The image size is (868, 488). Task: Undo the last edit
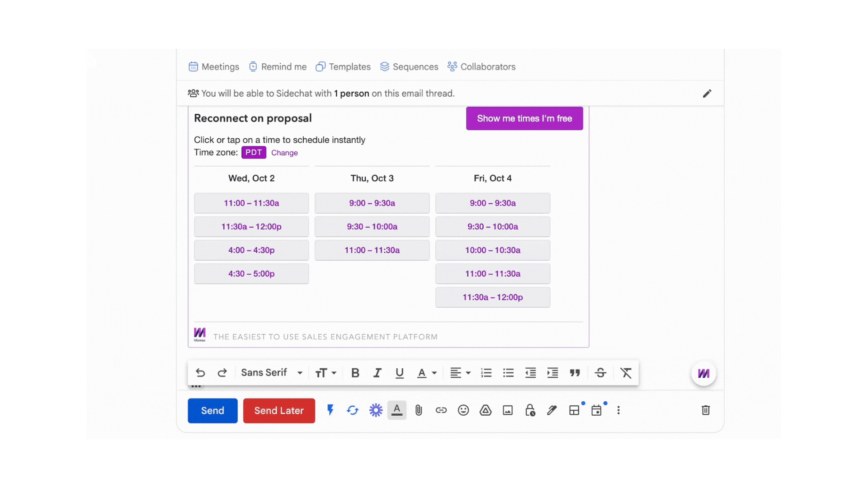(x=200, y=373)
